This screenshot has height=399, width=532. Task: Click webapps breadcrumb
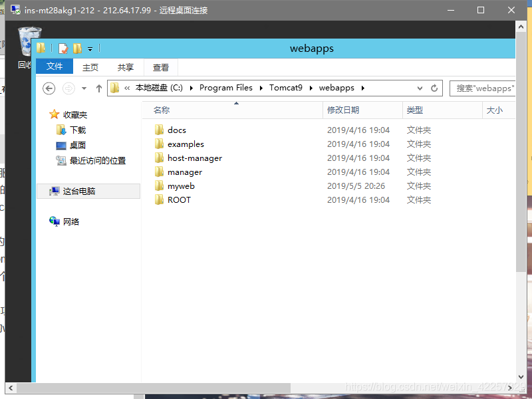tap(336, 88)
